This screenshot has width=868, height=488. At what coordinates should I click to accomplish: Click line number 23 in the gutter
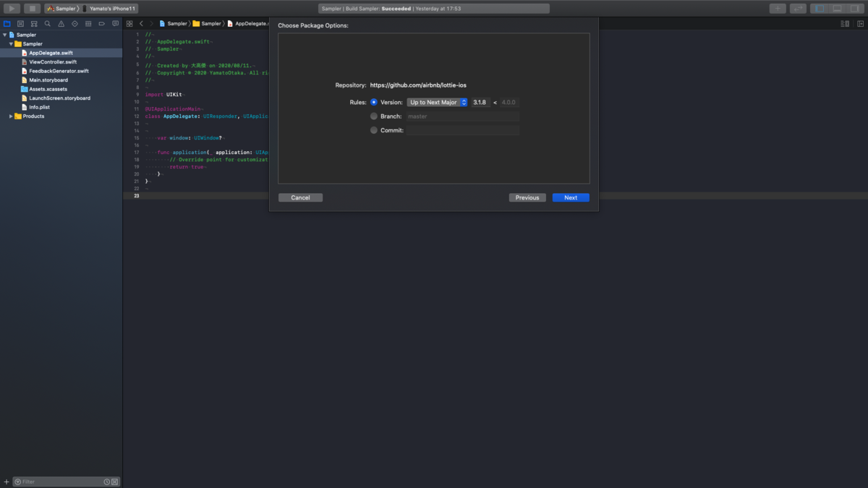tap(137, 196)
